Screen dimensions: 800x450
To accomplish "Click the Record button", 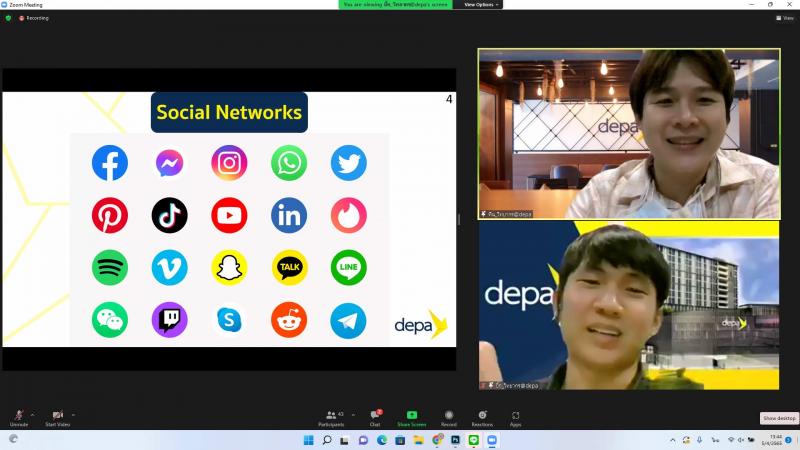I will point(448,418).
